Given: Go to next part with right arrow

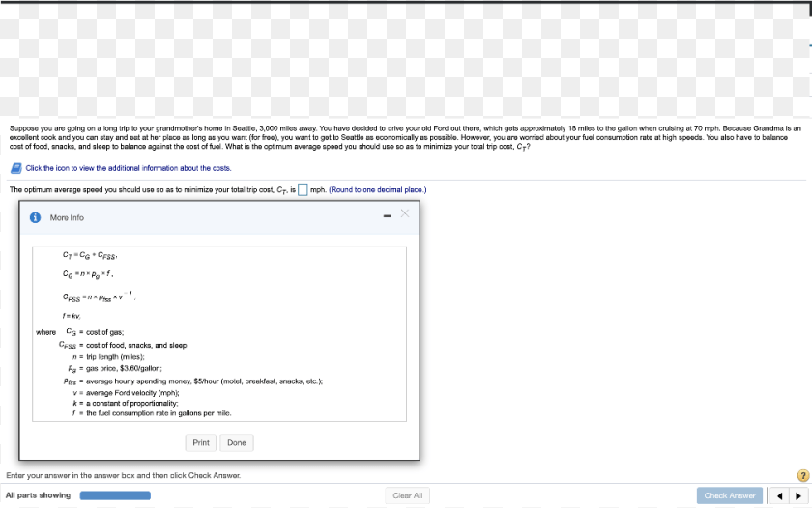Looking at the screenshot, I should (x=798, y=496).
